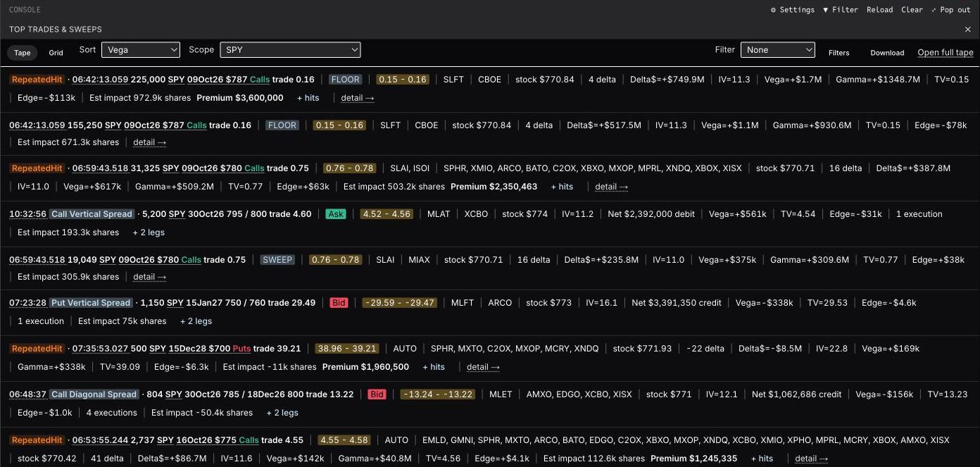Image resolution: width=980 pixels, height=467 pixels.
Task: Click FLOOR tag on 155,250 SPY trade
Action: coord(282,125)
